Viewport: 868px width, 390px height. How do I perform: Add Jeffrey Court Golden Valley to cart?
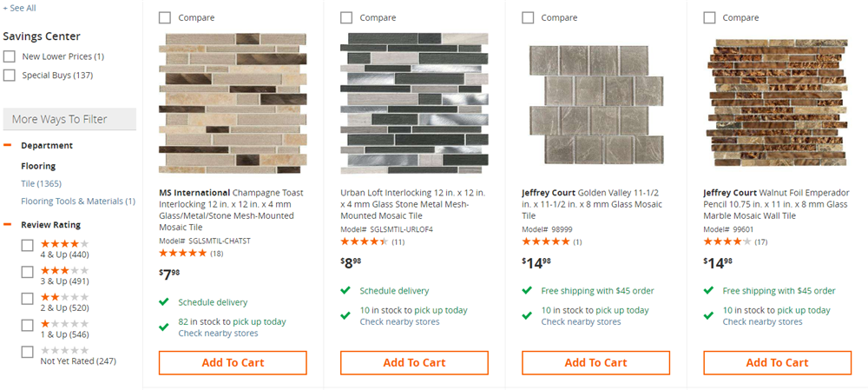(x=595, y=362)
